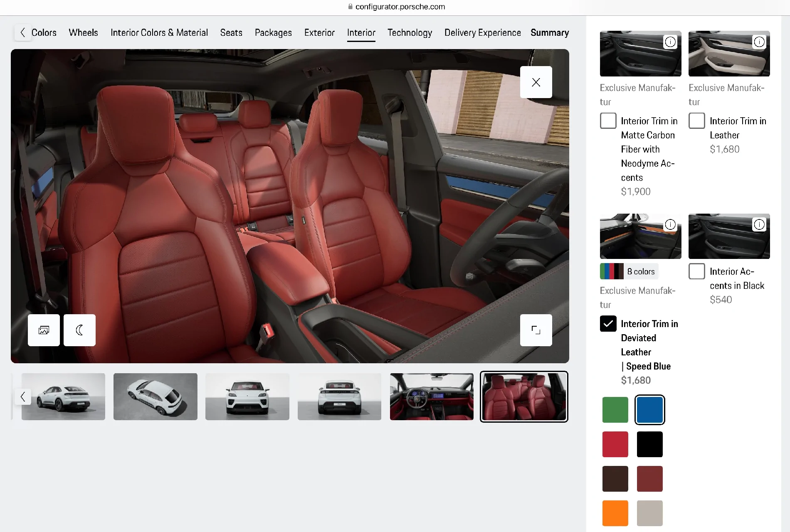Open the image gallery view icon
The height and width of the screenshot is (532, 790).
coord(44,330)
